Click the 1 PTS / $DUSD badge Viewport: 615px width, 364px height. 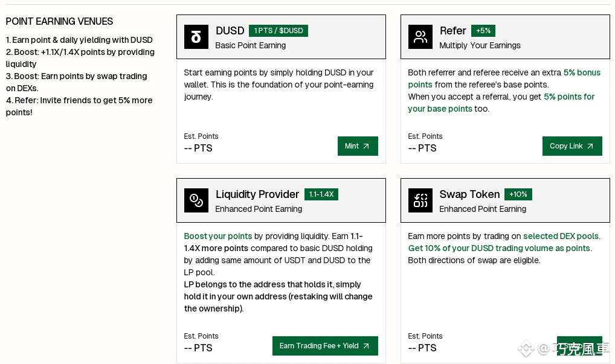tap(278, 31)
